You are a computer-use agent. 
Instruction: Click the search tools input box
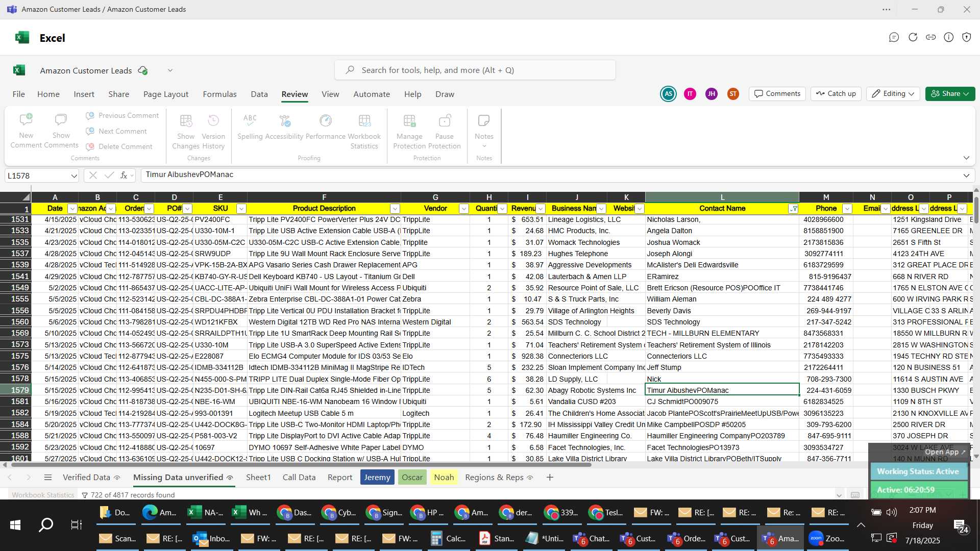pos(475,70)
